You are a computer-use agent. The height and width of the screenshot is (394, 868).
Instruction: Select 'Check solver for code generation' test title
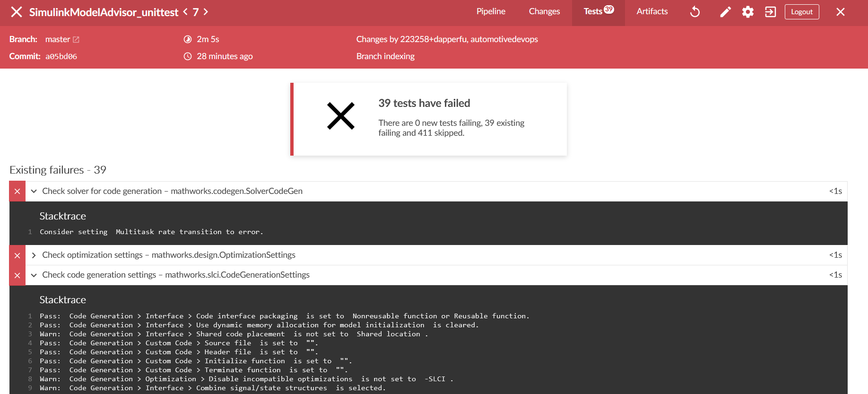tap(172, 191)
